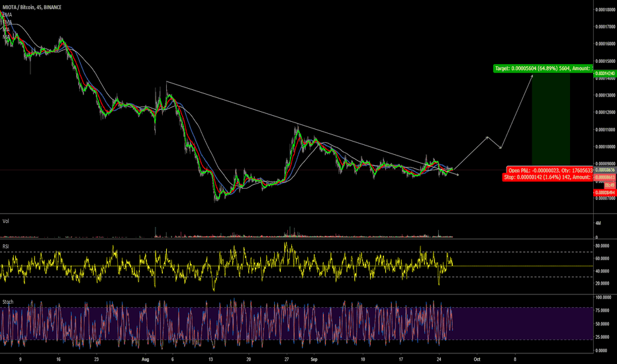Click the Oct label on time axis

(477, 359)
